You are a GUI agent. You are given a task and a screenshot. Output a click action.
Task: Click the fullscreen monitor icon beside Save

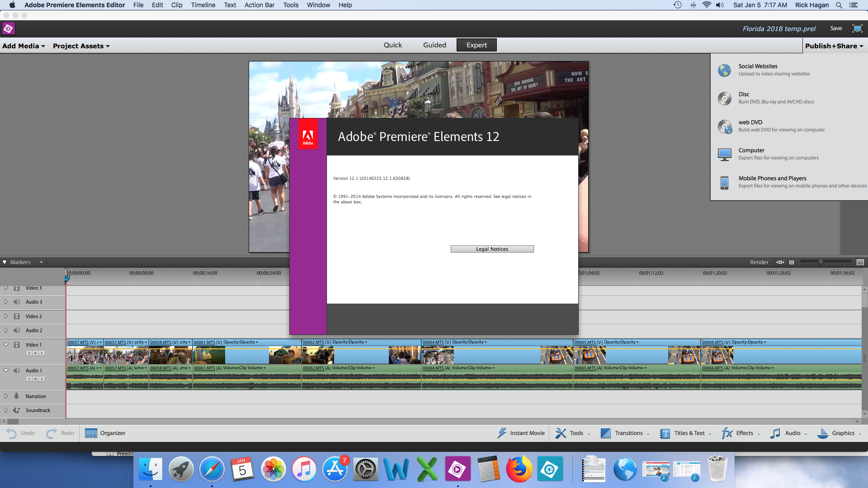857,28
